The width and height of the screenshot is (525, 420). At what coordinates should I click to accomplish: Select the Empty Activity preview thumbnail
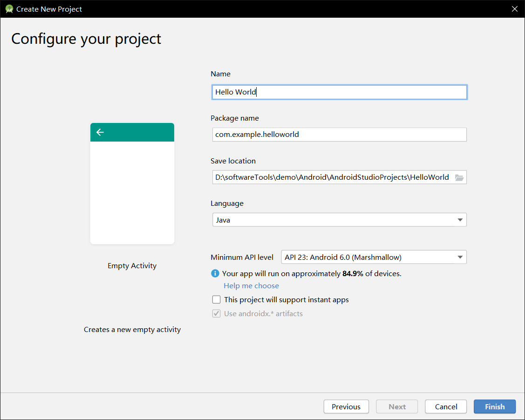[x=132, y=183]
